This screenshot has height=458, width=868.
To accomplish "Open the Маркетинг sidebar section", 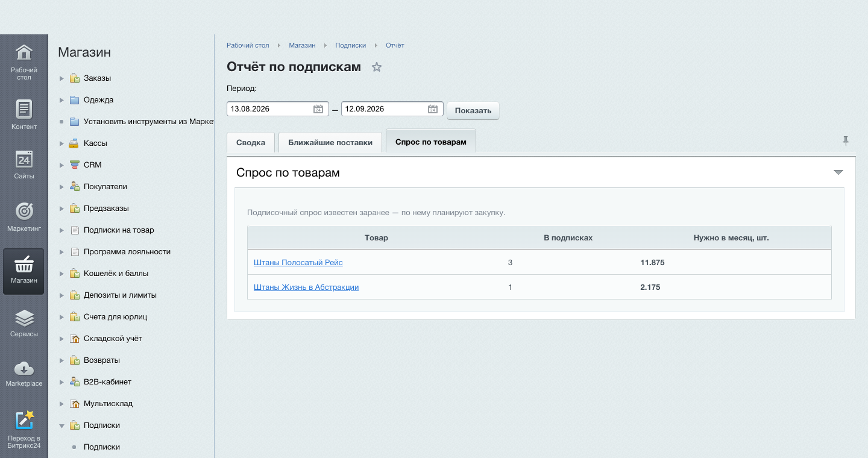I will [x=24, y=217].
